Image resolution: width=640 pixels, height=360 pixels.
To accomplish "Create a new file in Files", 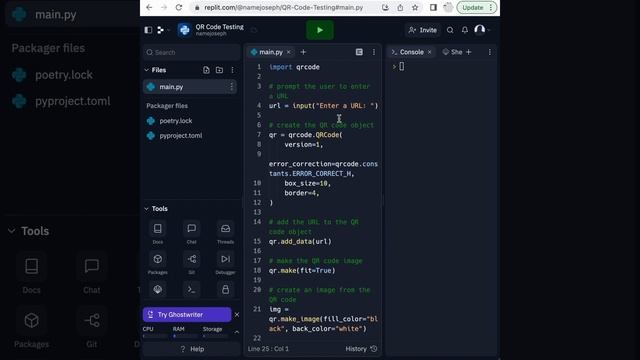I will click(206, 70).
